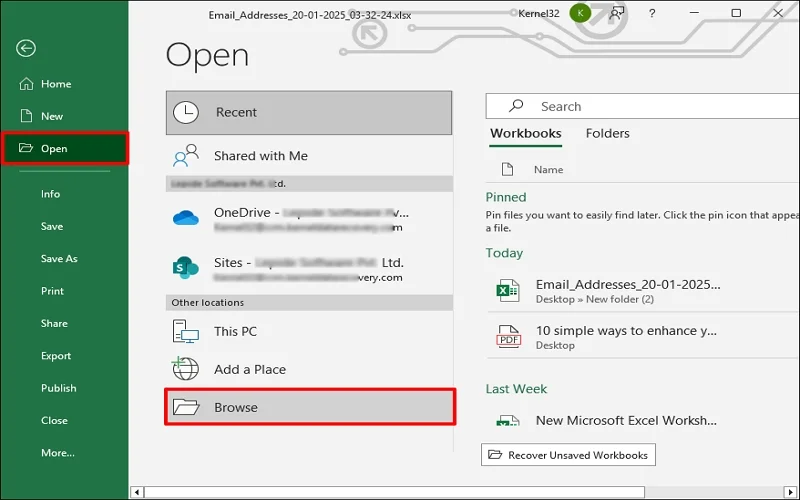Go to Home in the sidebar

64,84
